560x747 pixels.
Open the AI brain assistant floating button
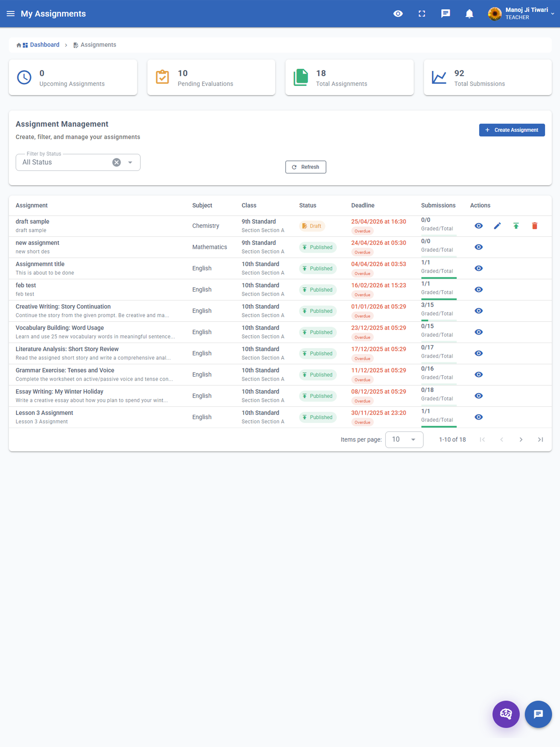[506, 714]
